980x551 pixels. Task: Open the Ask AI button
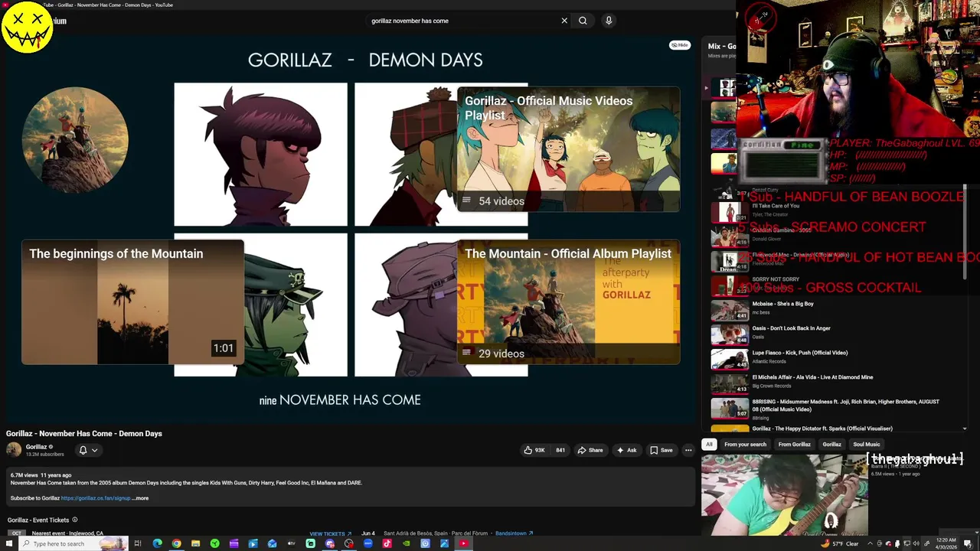(626, 450)
